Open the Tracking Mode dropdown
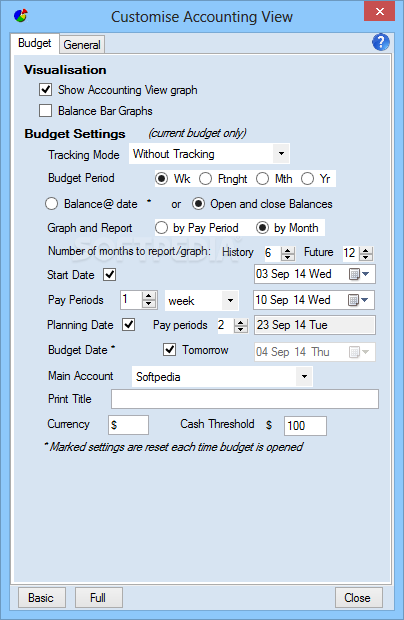The width and height of the screenshot is (404, 620). coord(281,153)
